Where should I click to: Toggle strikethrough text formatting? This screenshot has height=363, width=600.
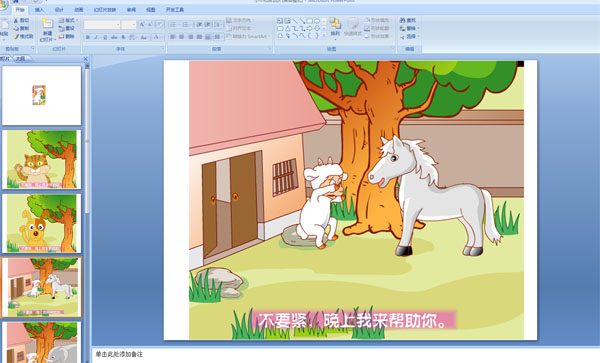114,37
